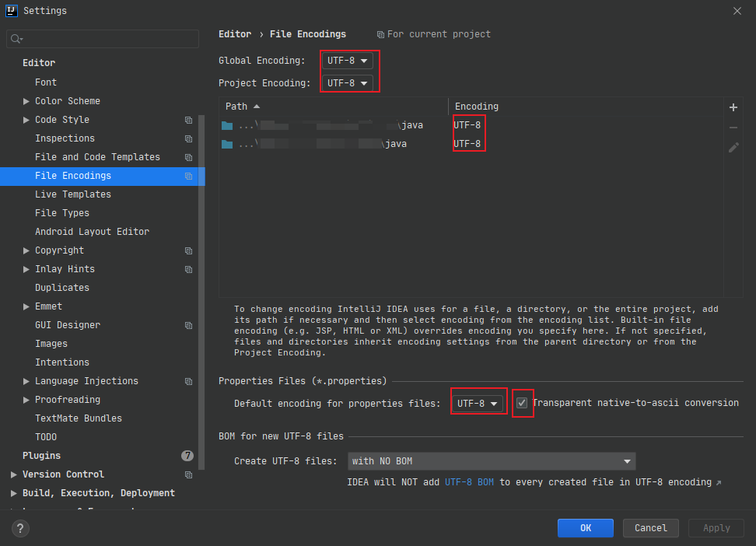Open File Types settings page
The image size is (756, 546).
coord(62,213)
